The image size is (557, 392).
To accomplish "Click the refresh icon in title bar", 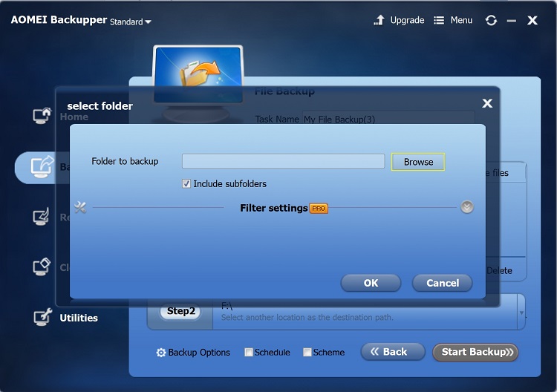I will [491, 20].
